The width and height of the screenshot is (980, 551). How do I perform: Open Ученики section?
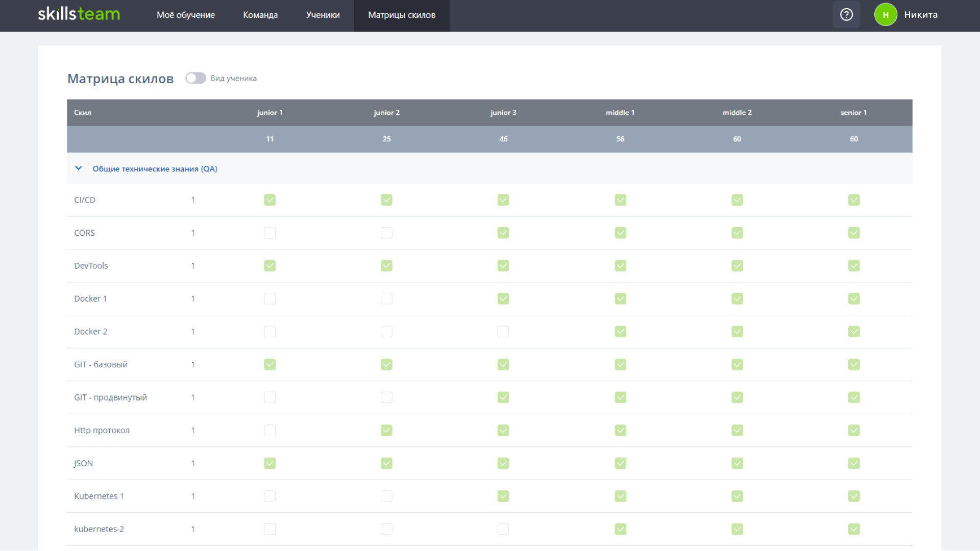(323, 15)
